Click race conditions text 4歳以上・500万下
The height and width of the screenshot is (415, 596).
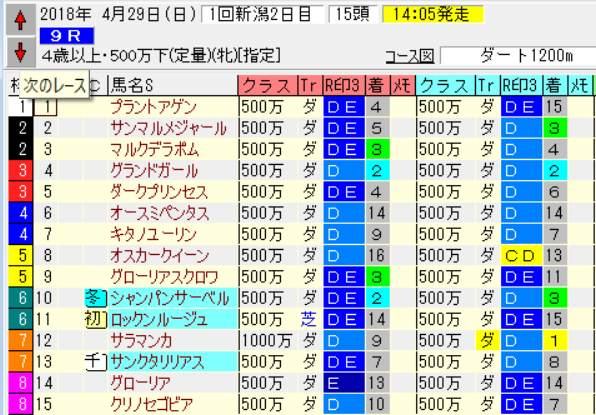click(x=104, y=57)
